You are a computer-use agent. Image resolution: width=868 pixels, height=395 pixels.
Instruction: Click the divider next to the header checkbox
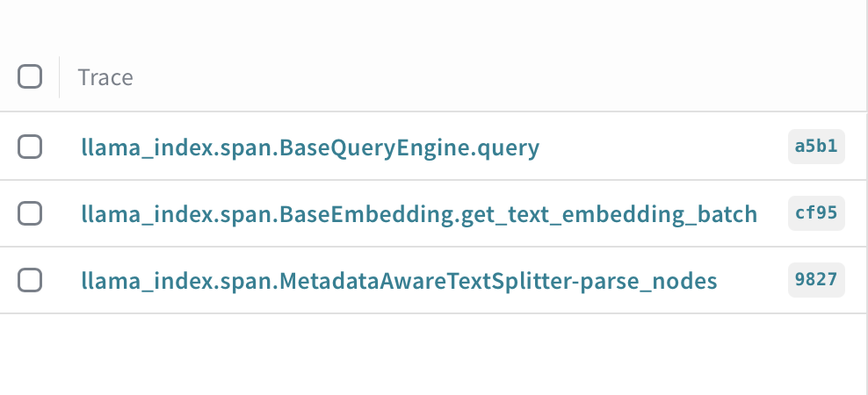tap(59, 77)
